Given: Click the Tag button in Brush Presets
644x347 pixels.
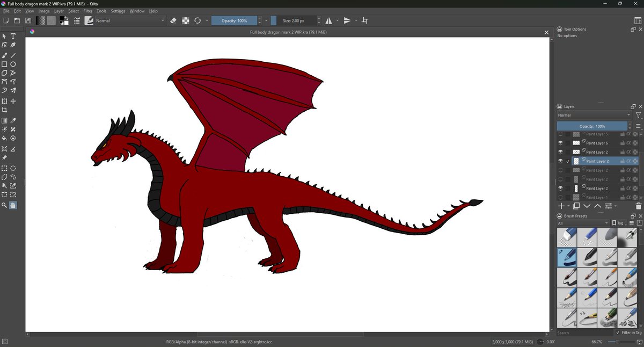Looking at the screenshot, I should [619, 223].
